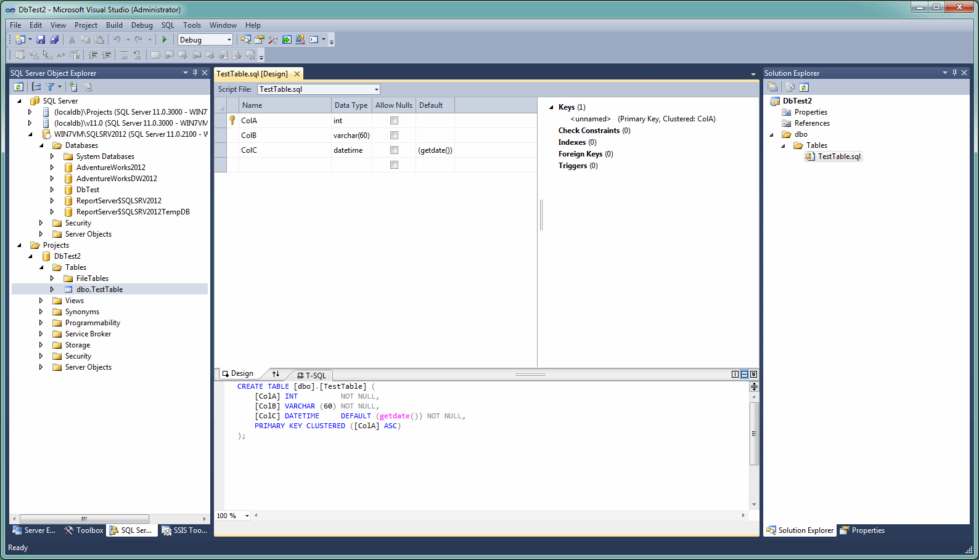Switch to the Properties tab at bottom right

pos(862,530)
